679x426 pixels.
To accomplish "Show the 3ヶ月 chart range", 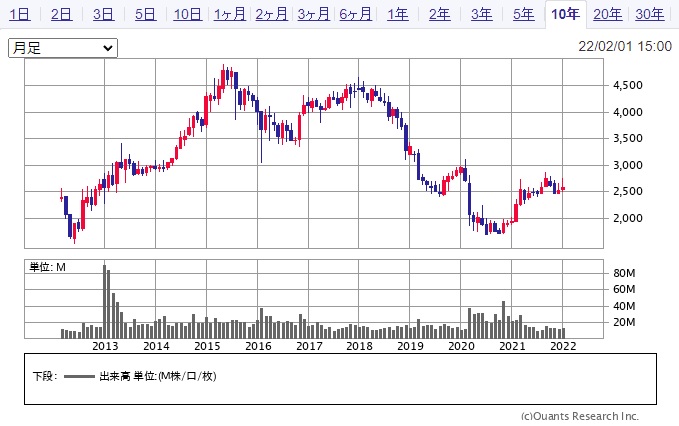I will click(x=314, y=14).
